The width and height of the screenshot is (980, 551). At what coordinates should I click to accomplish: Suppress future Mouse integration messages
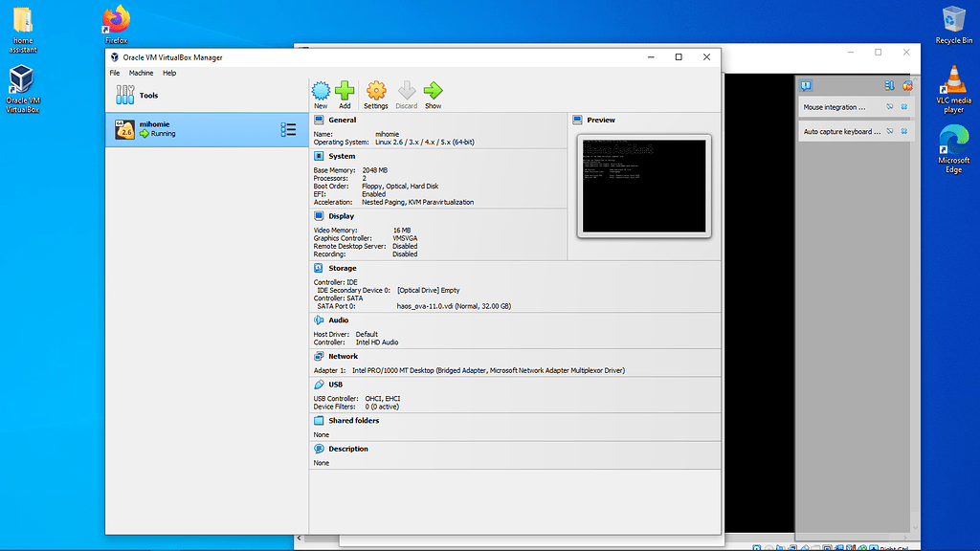click(890, 107)
